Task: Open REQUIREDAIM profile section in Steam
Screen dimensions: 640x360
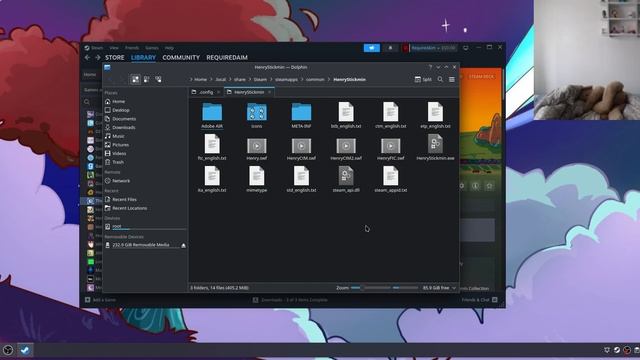Action: pos(227,58)
